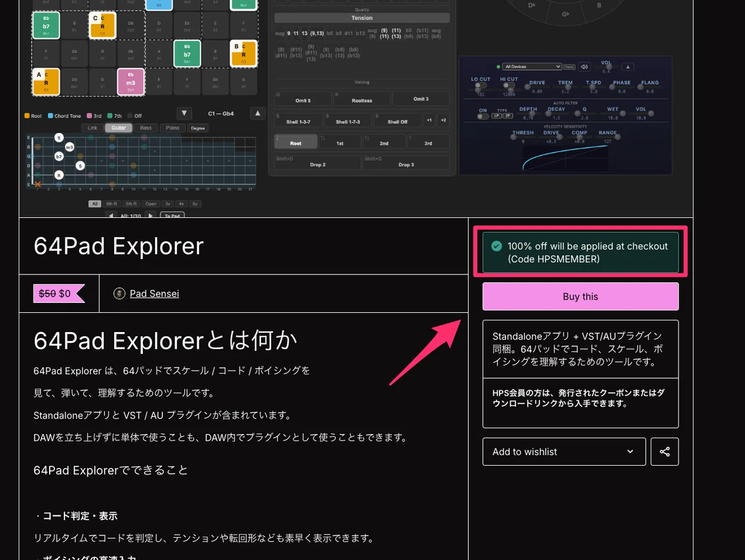This screenshot has width=745, height=560.
Task: Switch to the Bass view tab
Action: click(146, 128)
